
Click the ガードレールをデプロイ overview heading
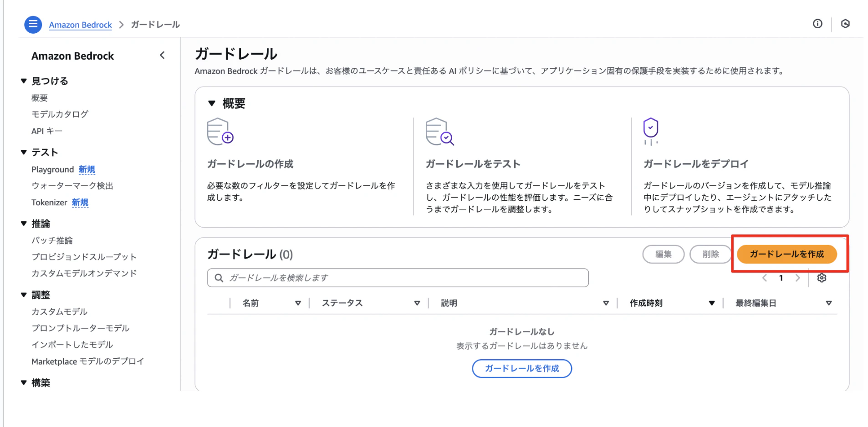(696, 164)
